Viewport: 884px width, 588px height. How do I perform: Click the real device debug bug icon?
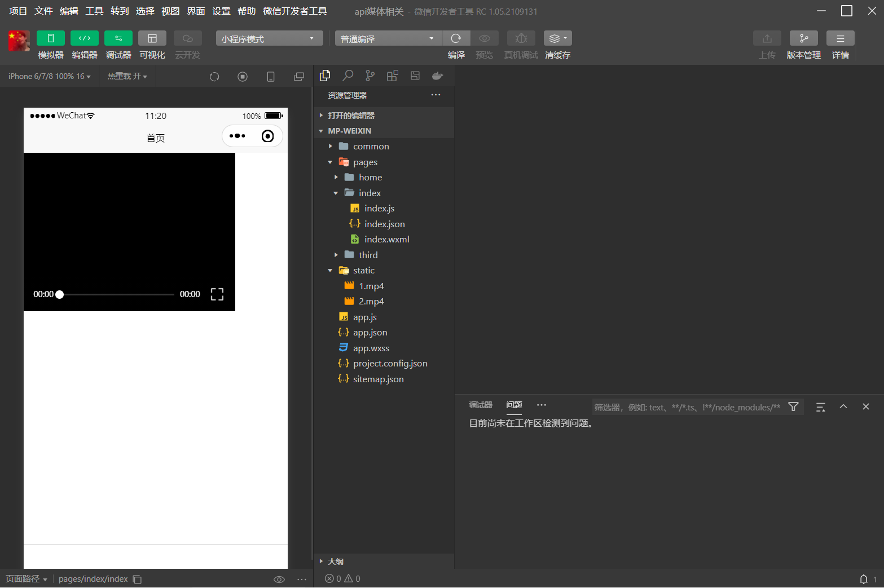(x=521, y=38)
